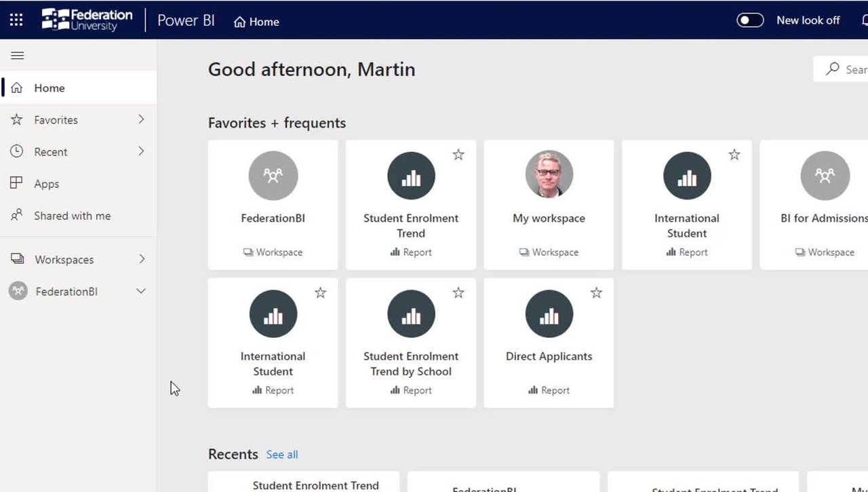Image resolution: width=868 pixels, height=492 pixels.
Task: Open the app launcher waffle icon
Action: click(16, 20)
